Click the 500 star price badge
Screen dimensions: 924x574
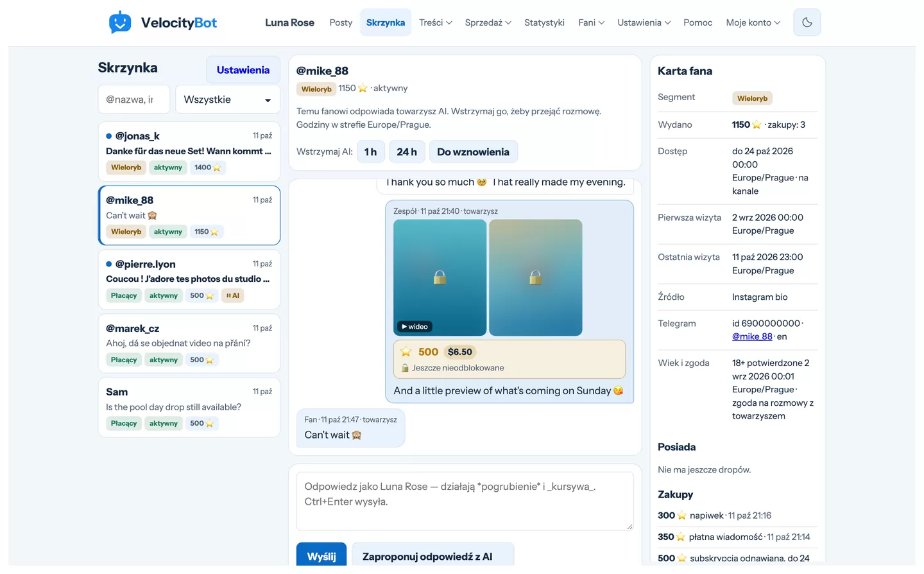420,352
